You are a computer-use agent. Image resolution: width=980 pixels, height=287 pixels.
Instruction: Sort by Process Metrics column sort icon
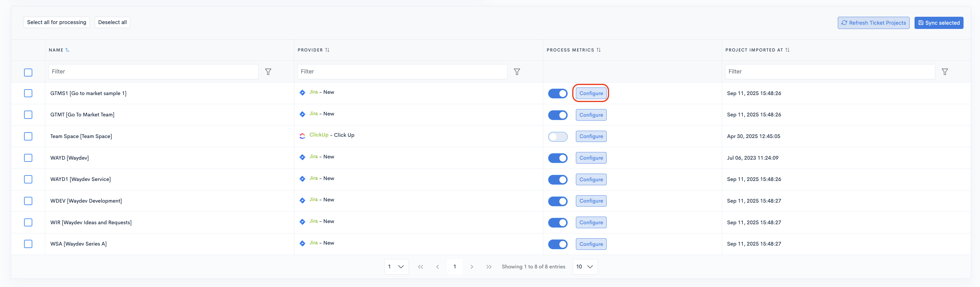[x=598, y=50]
